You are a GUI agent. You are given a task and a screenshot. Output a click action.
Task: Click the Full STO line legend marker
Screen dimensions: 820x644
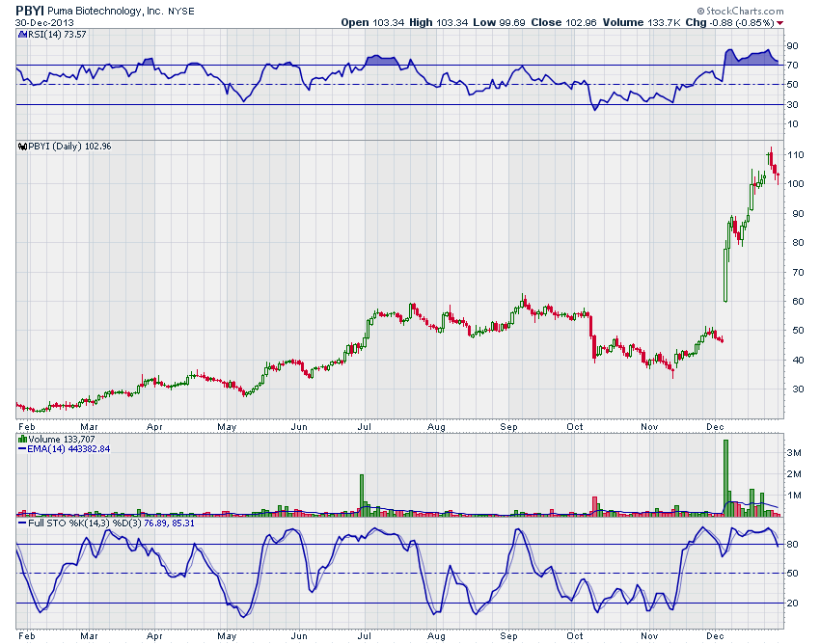click(x=20, y=523)
